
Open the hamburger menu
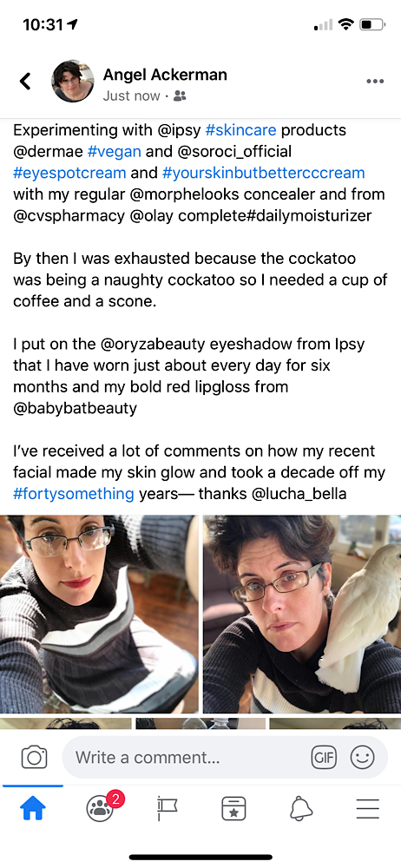click(368, 809)
